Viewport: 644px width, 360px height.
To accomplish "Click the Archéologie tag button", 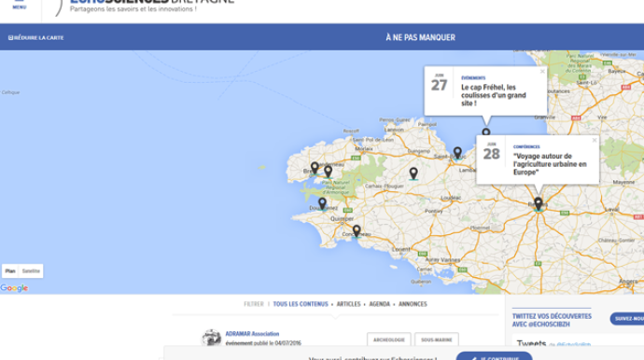I will [x=389, y=339].
